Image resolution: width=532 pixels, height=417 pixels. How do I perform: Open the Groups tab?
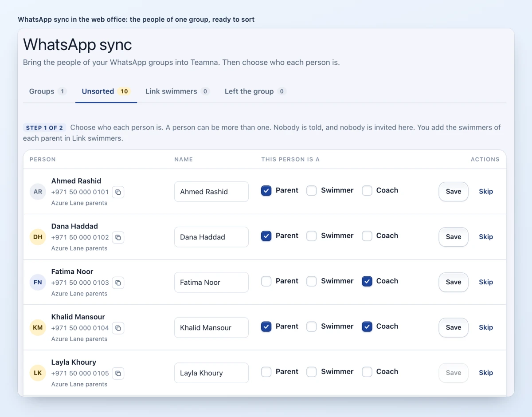click(48, 91)
